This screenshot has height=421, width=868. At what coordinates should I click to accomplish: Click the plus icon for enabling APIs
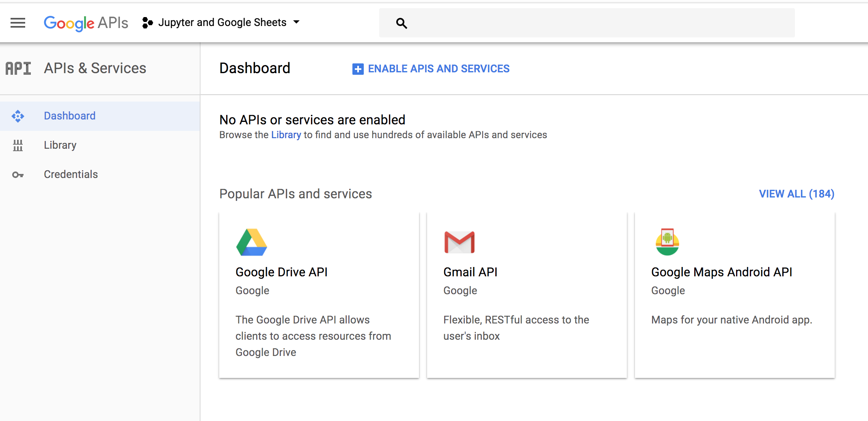coord(358,69)
